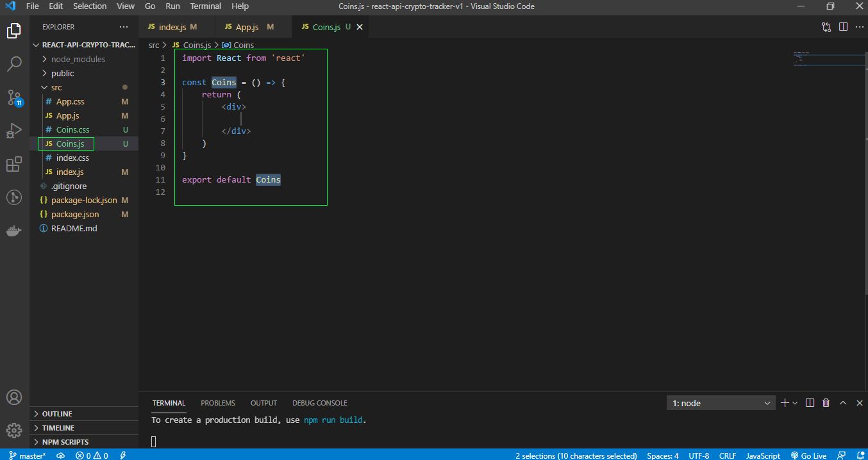Open the Accounts icon

[x=14, y=397]
